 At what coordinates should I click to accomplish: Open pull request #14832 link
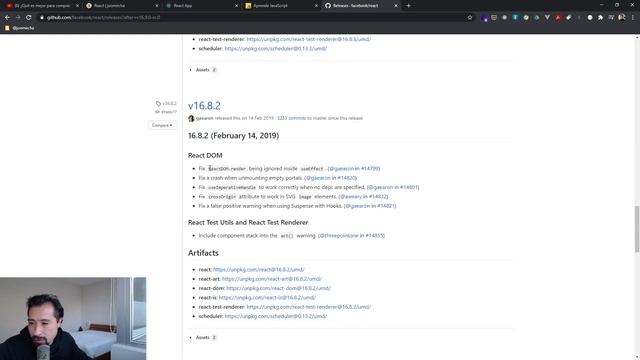coord(378,197)
